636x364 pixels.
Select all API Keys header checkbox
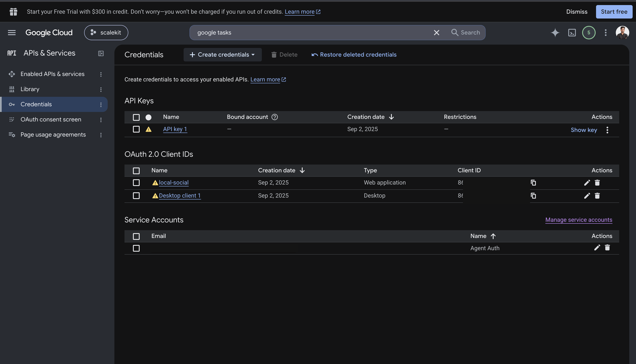click(136, 117)
